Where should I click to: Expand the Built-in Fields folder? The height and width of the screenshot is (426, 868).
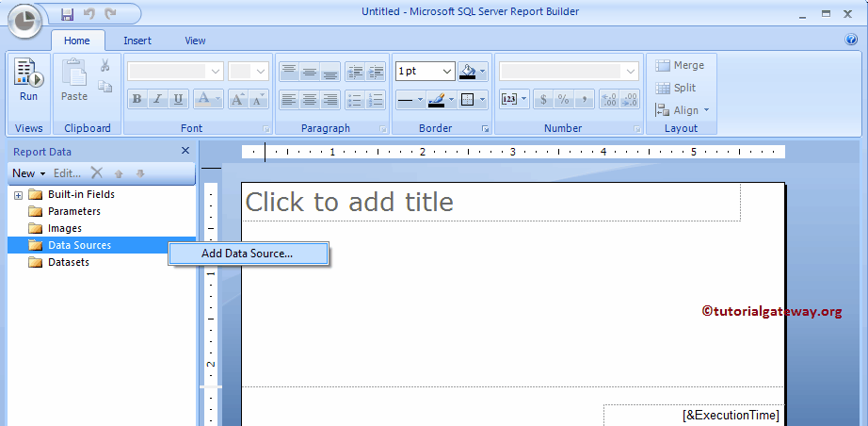(18, 195)
